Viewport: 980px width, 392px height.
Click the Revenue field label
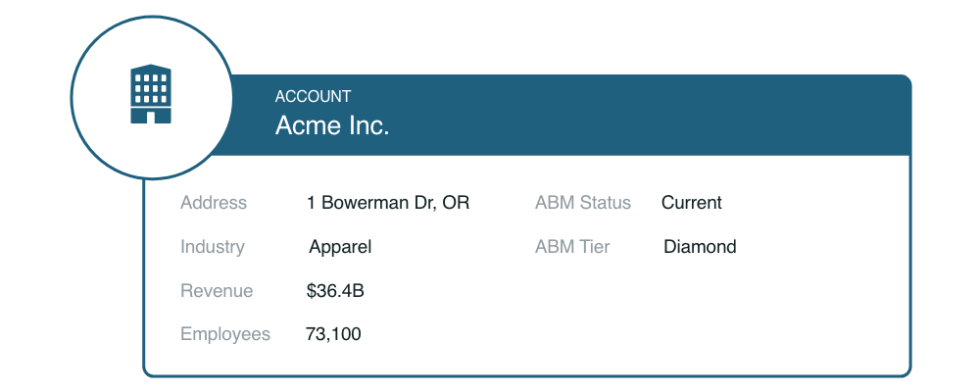217,291
